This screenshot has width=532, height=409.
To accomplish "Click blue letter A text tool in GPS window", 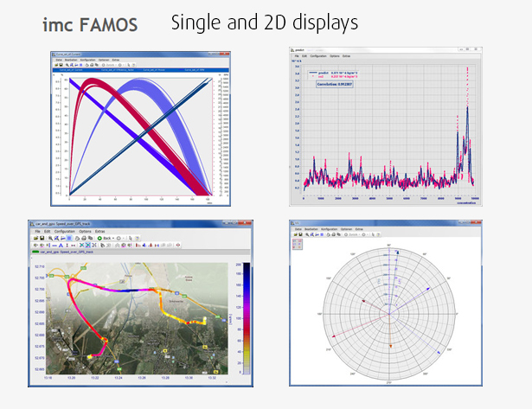I will point(61,246).
